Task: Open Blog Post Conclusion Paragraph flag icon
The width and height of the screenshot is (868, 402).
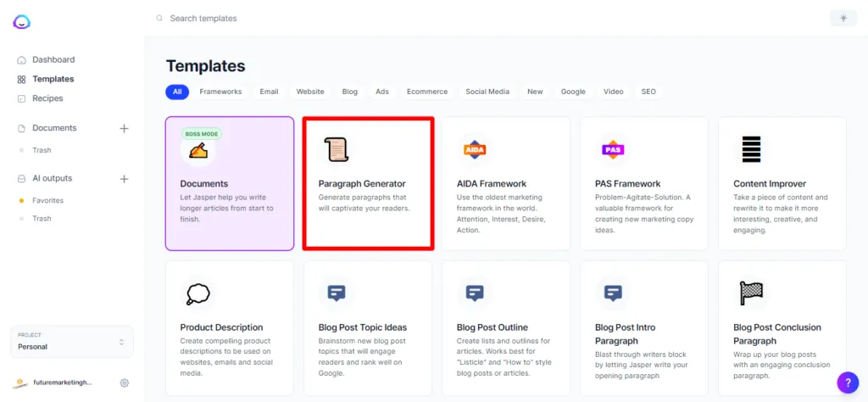Action: (751, 293)
